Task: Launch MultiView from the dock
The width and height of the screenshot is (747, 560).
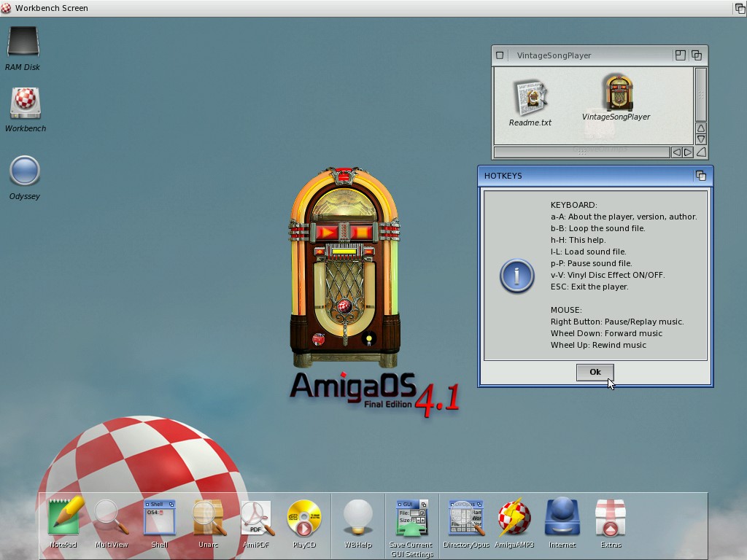Action: coord(111,518)
